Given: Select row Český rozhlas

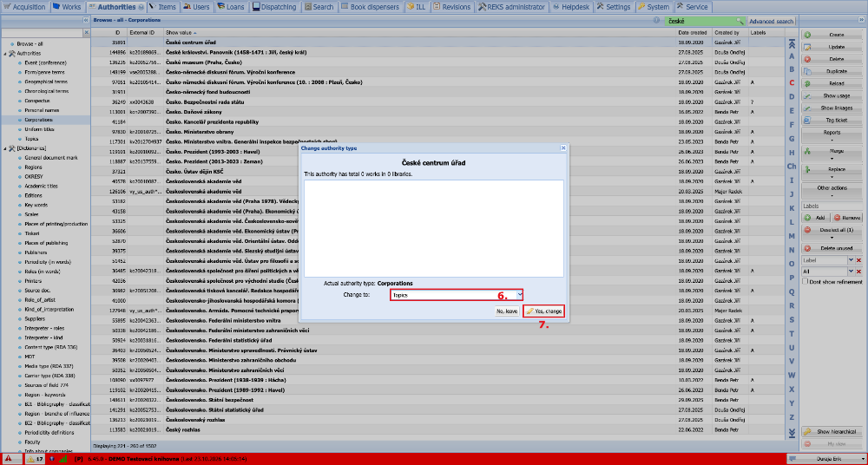Looking at the screenshot, I should (x=437, y=429).
